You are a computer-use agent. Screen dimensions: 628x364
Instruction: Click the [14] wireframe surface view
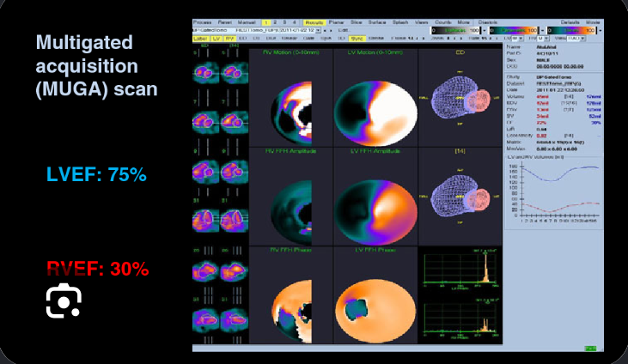[460, 197]
